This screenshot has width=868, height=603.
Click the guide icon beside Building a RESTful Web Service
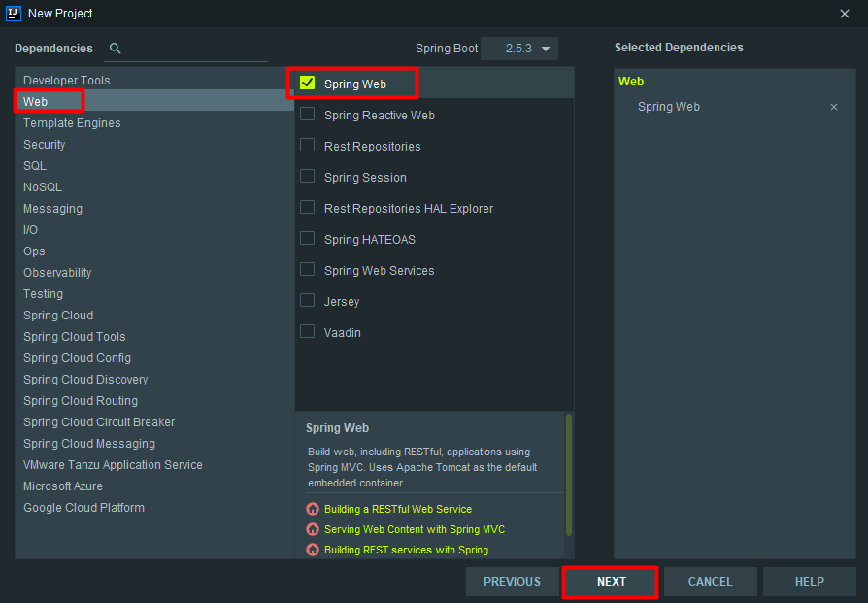[313, 509]
